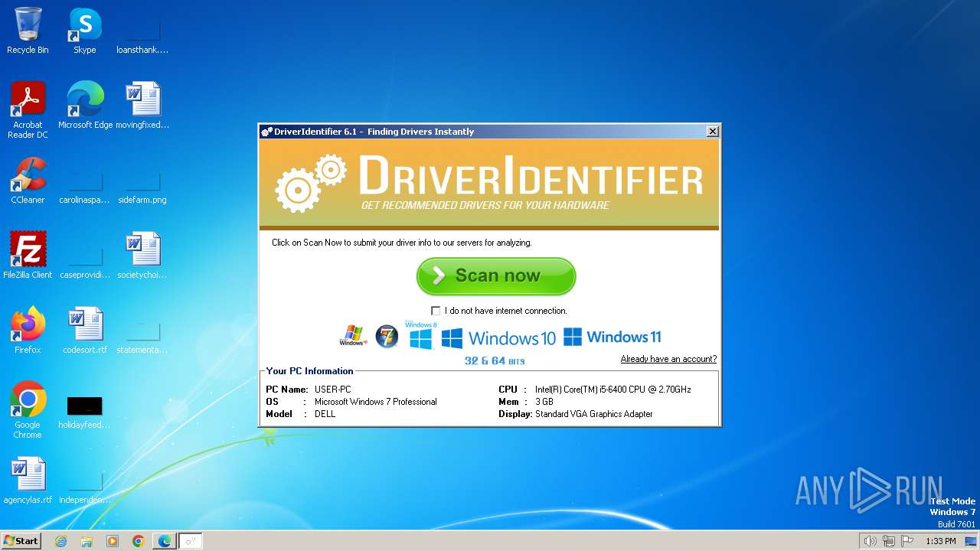Open the volume control in system tray

(x=870, y=541)
